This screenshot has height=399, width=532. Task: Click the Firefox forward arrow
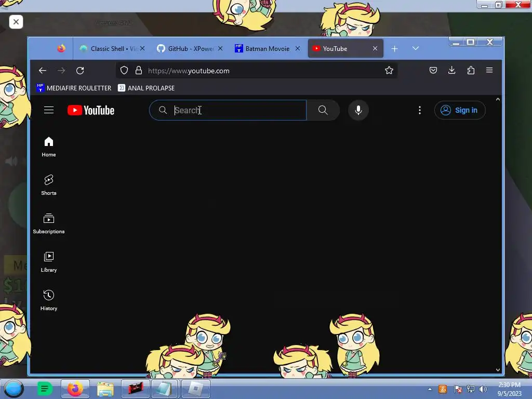point(61,71)
